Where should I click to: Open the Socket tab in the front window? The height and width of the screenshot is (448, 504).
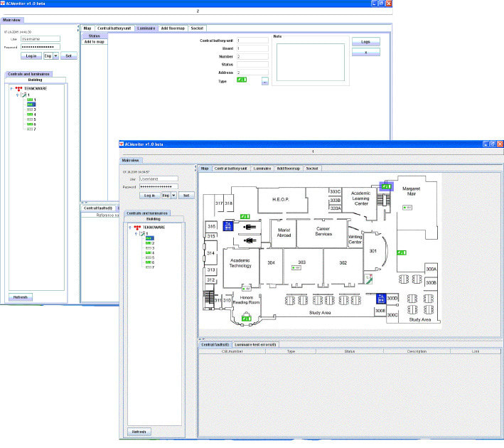coord(312,169)
